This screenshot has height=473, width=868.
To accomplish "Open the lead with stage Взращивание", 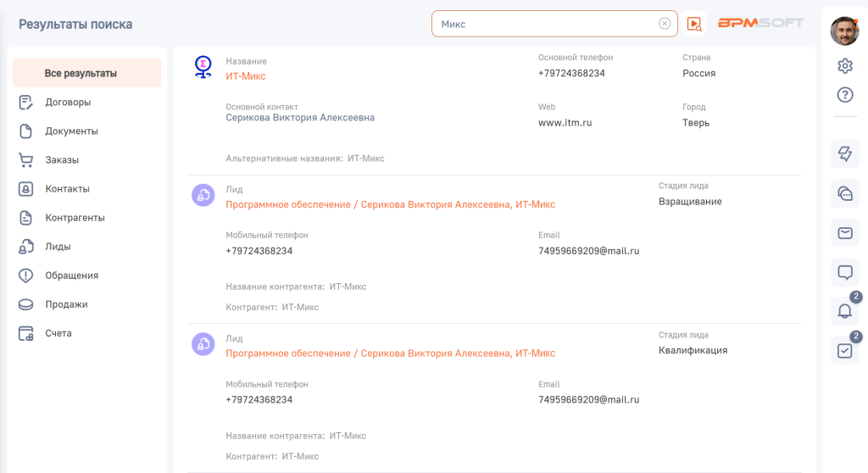I will pos(390,204).
